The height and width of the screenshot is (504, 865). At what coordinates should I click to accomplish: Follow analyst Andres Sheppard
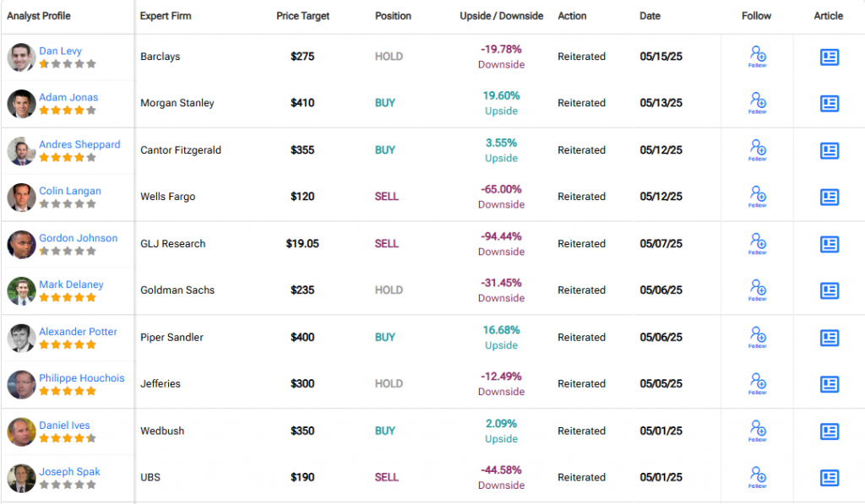point(758,150)
